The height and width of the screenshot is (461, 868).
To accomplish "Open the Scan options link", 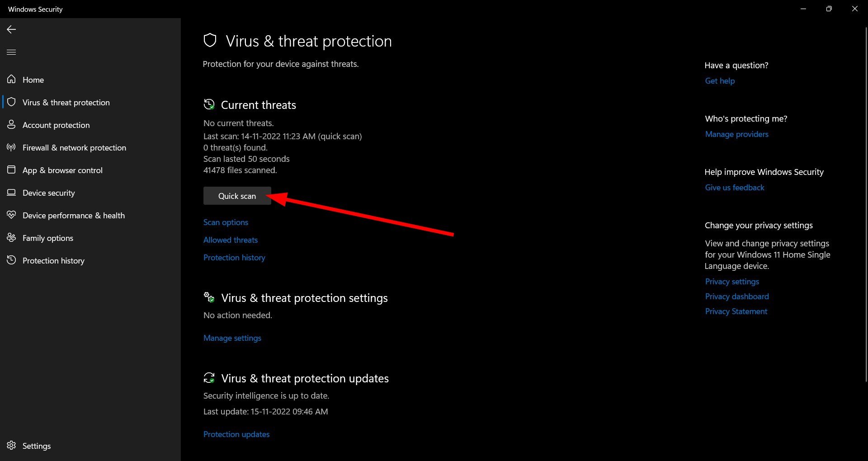I will (226, 222).
